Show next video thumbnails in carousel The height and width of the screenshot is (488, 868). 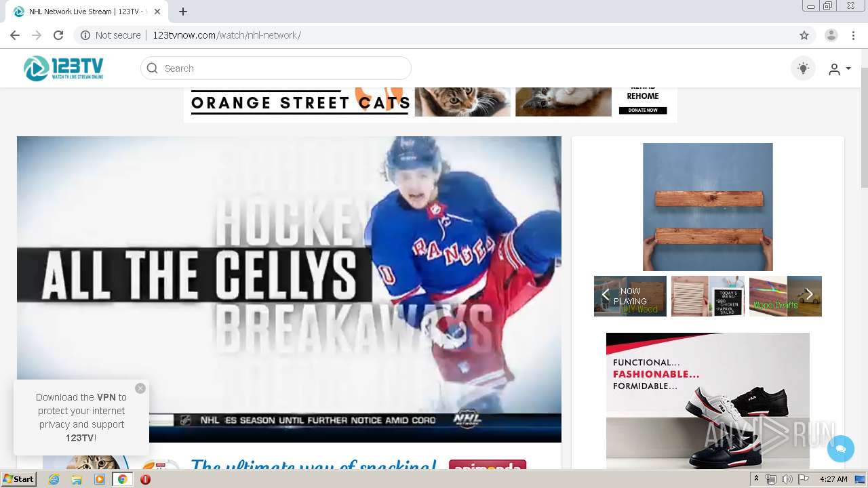pos(808,295)
